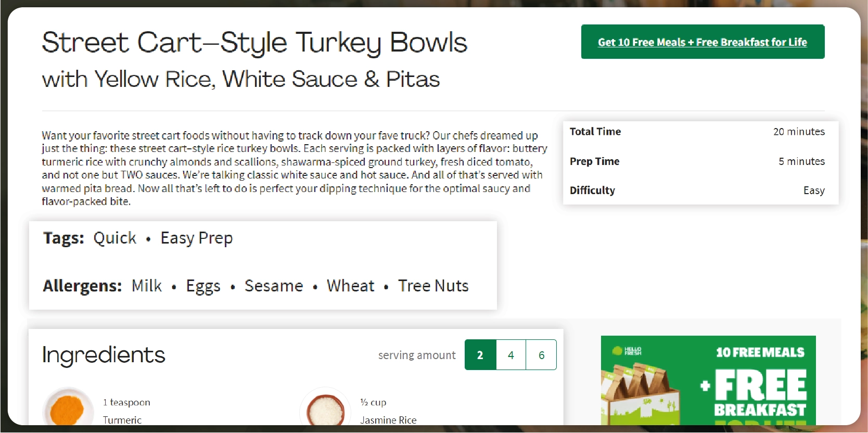Click the Street Cart-Style Turkey Bowls title

[254, 43]
